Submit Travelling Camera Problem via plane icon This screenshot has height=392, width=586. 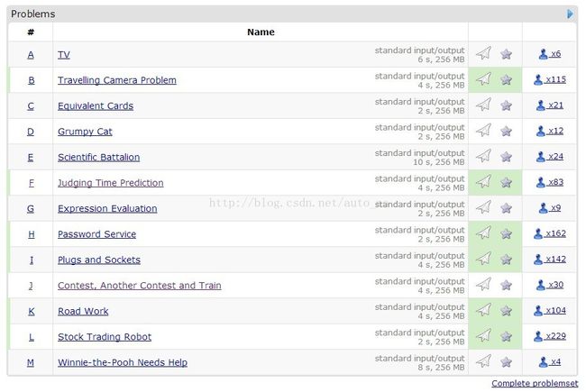click(x=483, y=78)
